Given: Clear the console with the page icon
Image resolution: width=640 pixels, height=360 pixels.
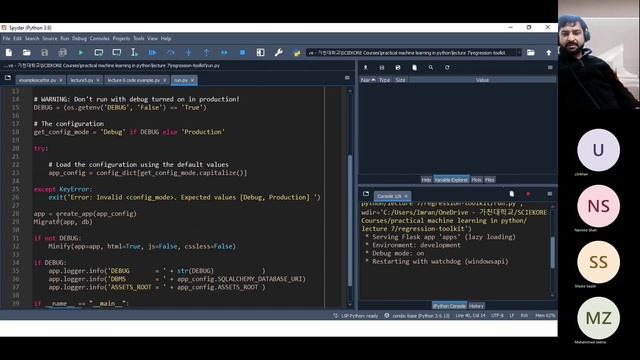Looking at the screenshot, I should pyautogui.click(x=512, y=194).
